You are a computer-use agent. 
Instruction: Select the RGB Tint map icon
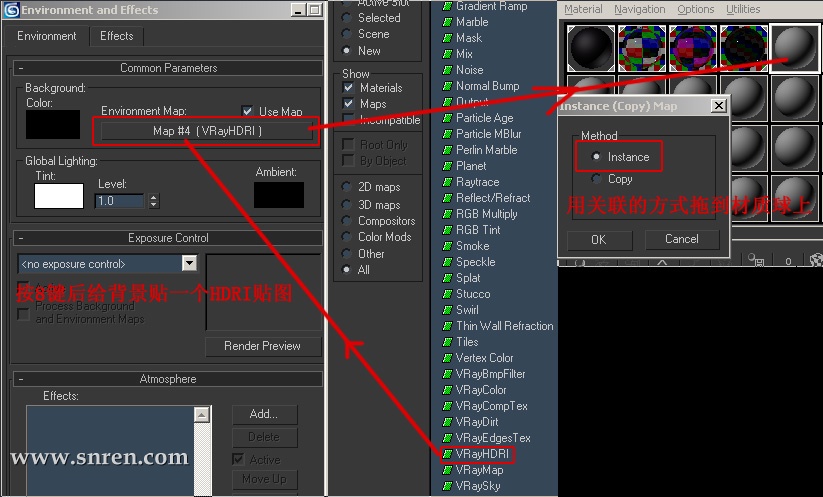[x=447, y=230]
